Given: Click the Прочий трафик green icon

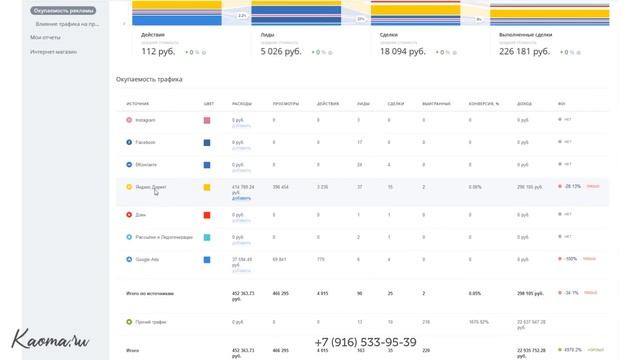Looking at the screenshot, I should (x=129, y=322).
